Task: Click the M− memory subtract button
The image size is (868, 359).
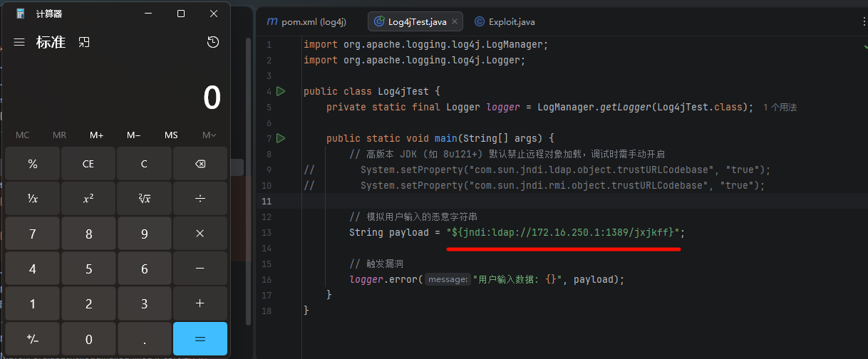Action: point(134,135)
